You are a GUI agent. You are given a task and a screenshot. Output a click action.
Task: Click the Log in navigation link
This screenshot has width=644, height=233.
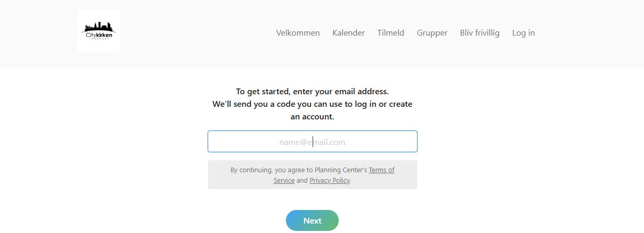pos(523,33)
